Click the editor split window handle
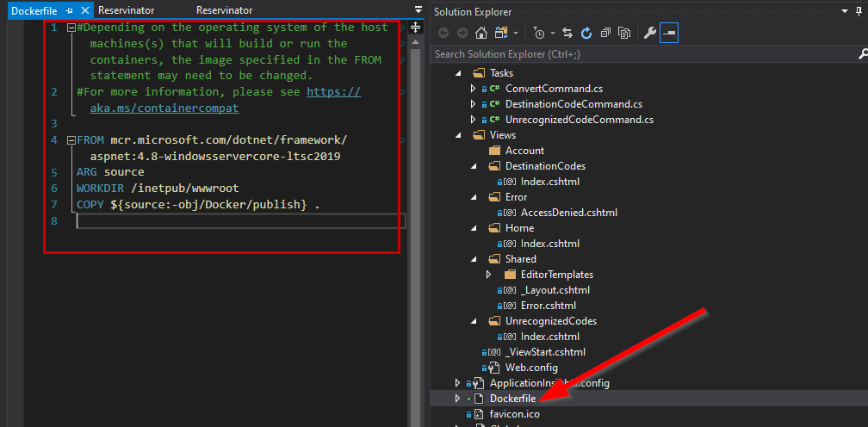 [418, 26]
